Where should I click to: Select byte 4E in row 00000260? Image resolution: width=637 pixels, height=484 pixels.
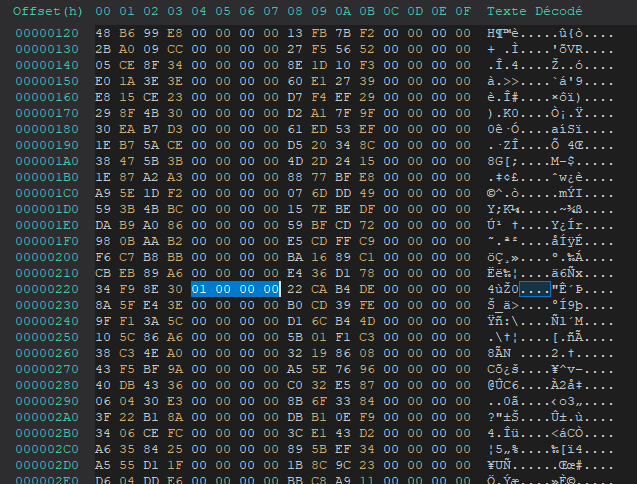coord(151,353)
